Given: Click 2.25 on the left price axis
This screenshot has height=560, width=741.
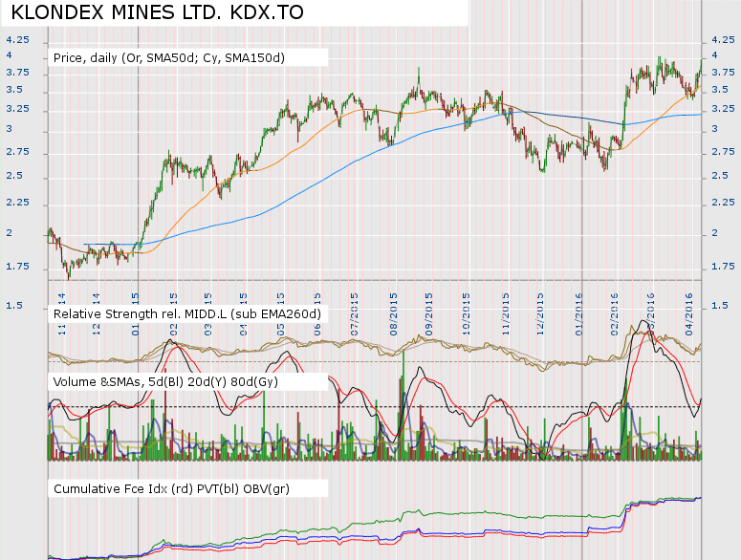Looking at the screenshot, I should [x=17, y=202].
